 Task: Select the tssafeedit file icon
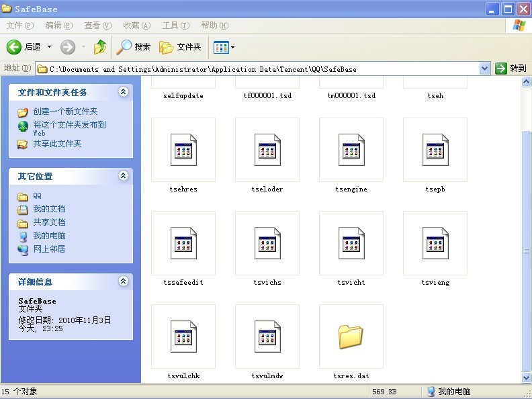(x=183, y=243)
